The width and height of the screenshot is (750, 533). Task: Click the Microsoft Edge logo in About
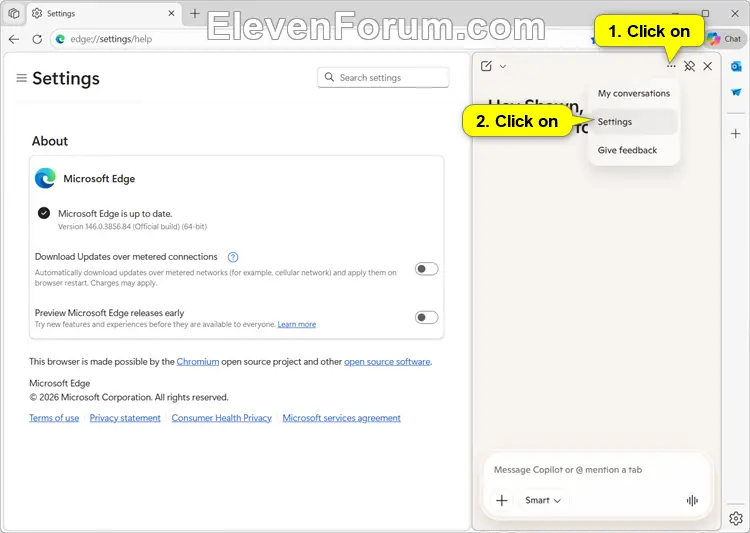45,178
